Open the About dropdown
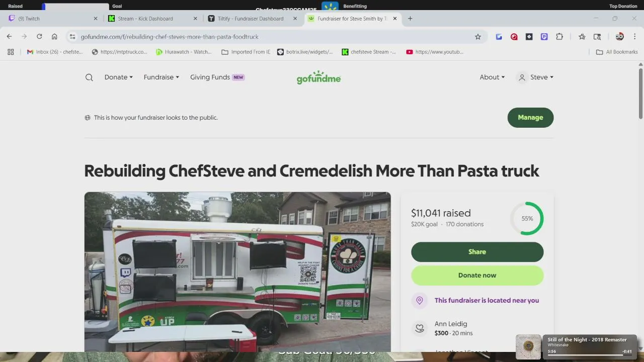Image resolution: width=644 pixels, height=362 pixels. (492, 77)
